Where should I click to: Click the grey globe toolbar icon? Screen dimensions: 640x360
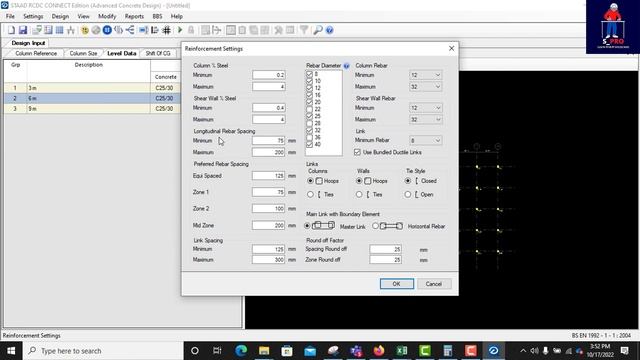[x=96, y=30]
